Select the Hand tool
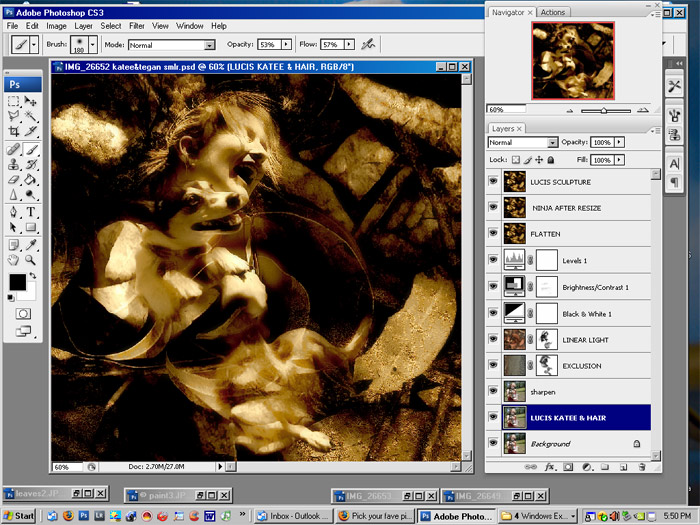Viewport: 700px width, 525px height. click(14, 260)
